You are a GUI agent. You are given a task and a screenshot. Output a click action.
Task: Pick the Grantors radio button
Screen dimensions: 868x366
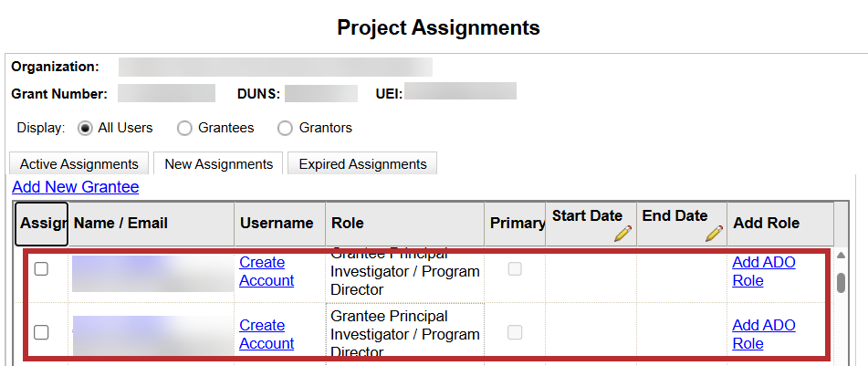(285, 128)
